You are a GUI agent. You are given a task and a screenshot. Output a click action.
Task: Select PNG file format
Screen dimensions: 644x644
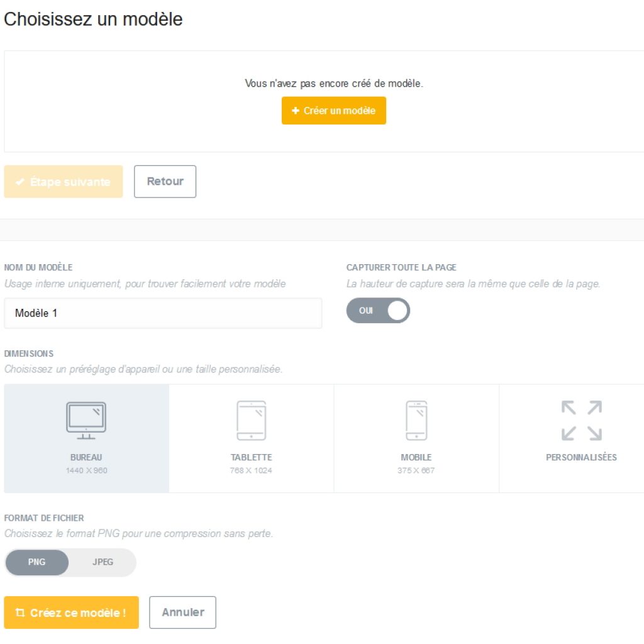pyautogui.click(x=36, y=562)
